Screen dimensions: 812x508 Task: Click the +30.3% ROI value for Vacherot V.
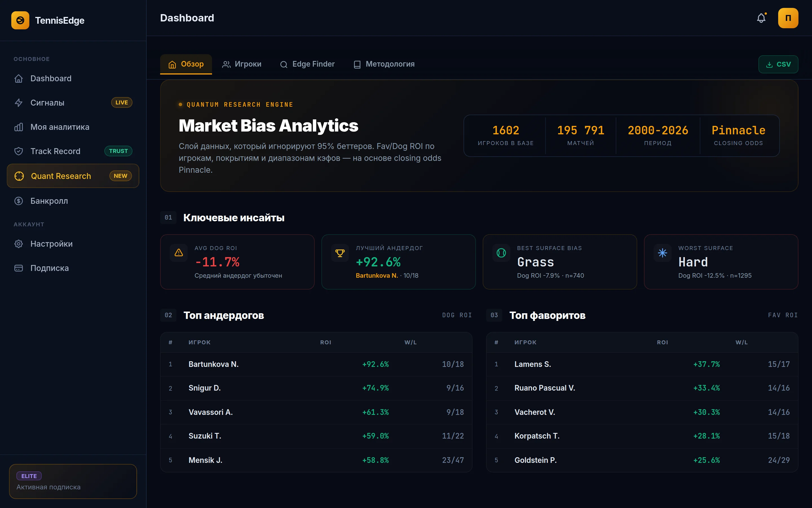click(x=707, y=412)
